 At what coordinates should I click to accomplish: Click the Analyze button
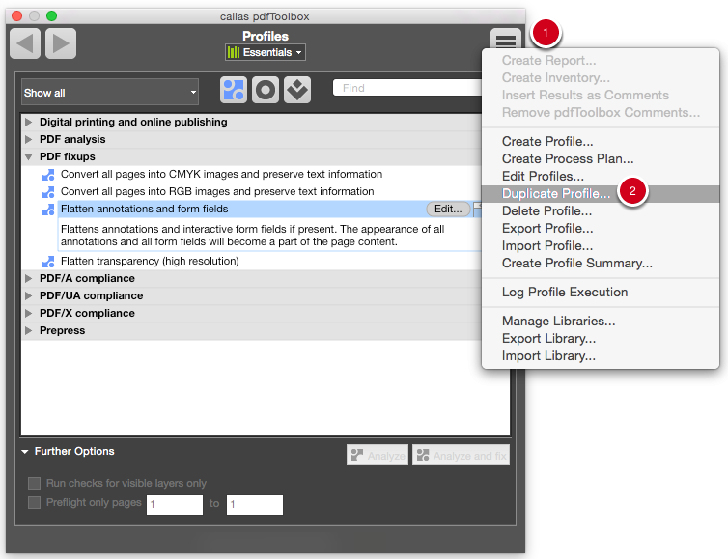377,455
